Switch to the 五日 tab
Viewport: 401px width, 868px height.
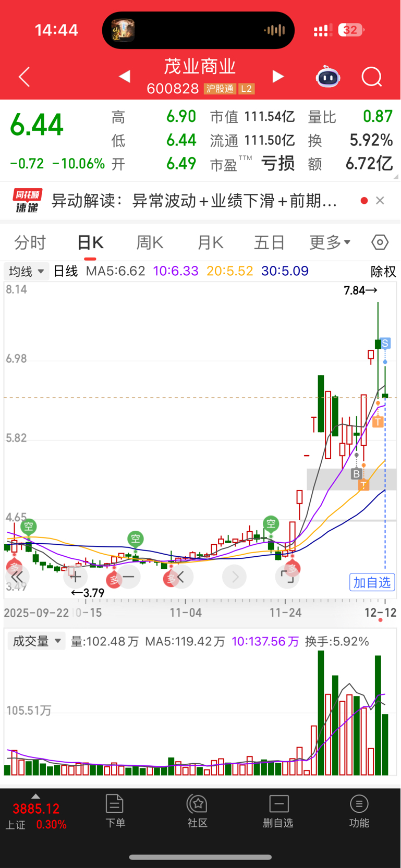coord(269,242)
